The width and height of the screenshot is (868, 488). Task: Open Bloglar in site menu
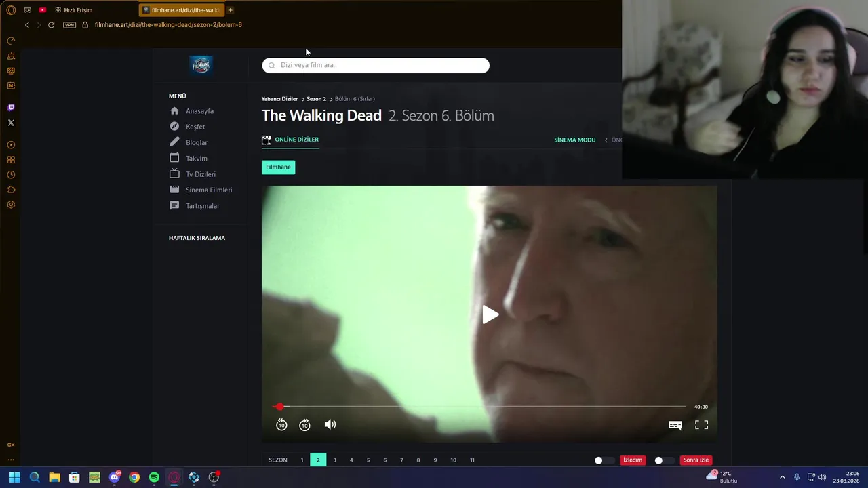coord(197,142)
